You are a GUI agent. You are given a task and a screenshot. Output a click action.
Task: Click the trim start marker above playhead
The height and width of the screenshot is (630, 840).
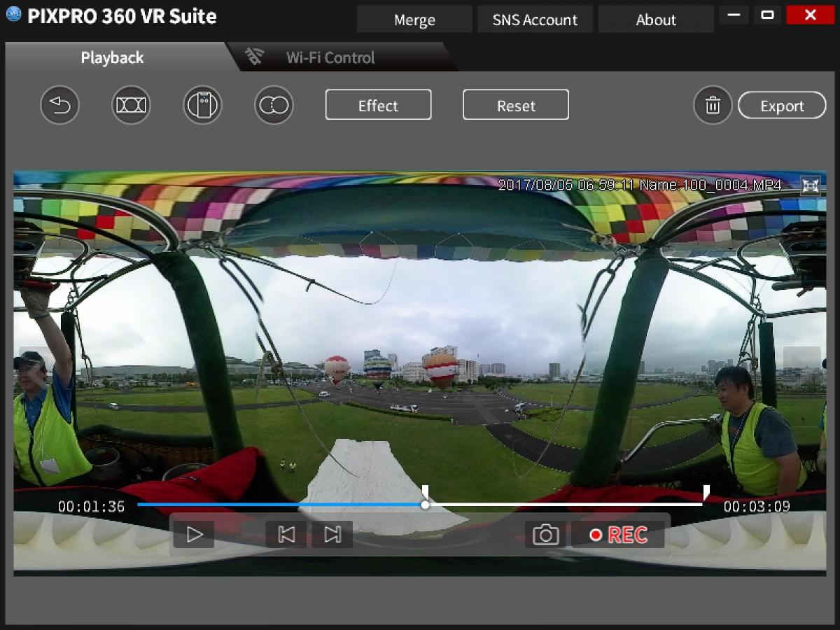tap(425, 490)
